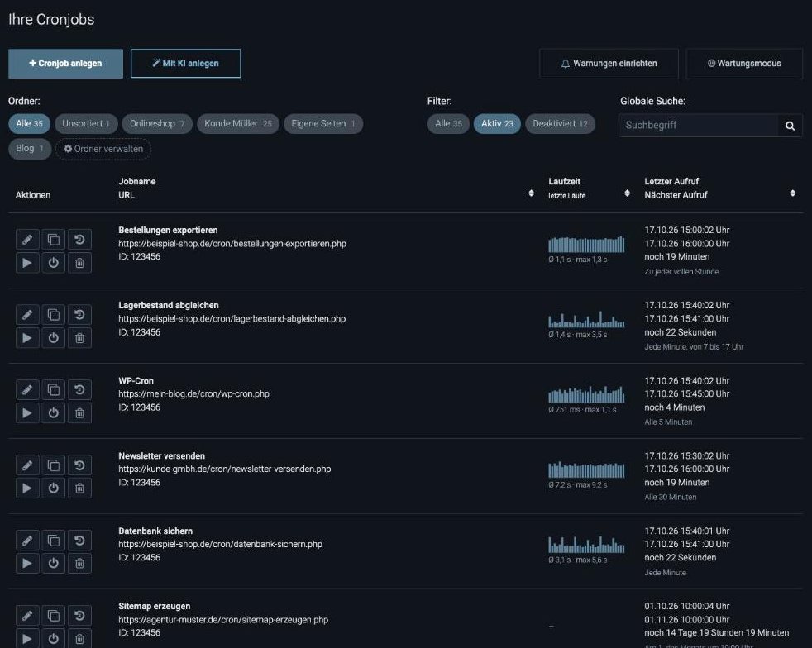Open the newsletter-versenden.php URL
The height and width of the screenshot is (648, 812).
tap(224, 469)
